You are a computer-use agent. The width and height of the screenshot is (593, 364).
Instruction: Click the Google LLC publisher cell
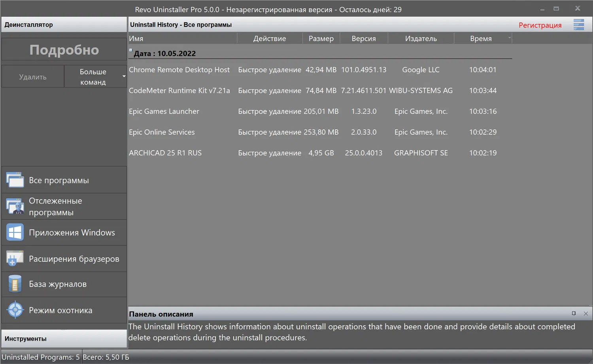(421, 70)
